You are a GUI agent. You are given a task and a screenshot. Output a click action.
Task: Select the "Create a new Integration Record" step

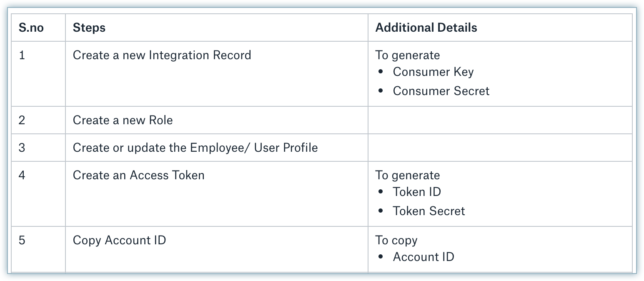(x=162, y=55)
